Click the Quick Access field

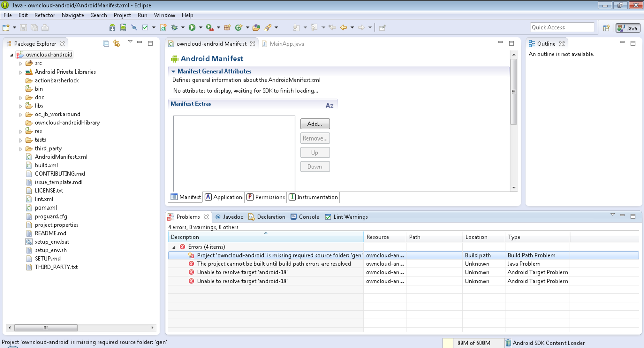coord(562,27)
